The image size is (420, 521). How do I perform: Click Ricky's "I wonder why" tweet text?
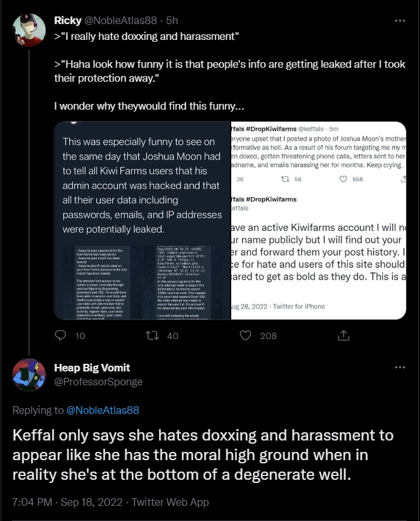coord(149,105)
